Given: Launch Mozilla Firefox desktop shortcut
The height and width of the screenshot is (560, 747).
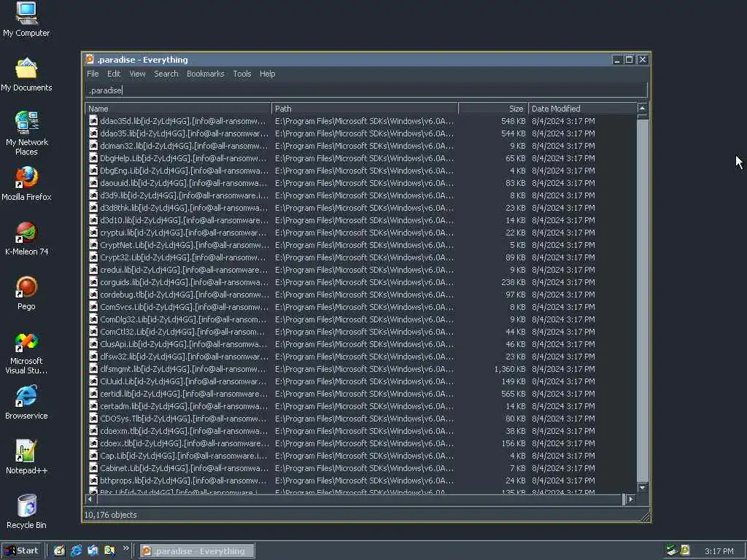Looking at the screenshot, I should [x=26, y=184].
